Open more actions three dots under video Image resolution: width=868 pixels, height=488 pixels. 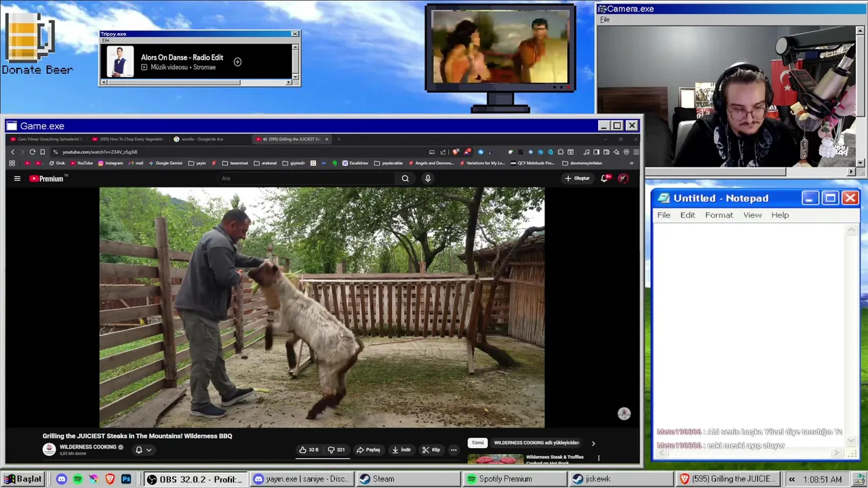(454, 449)
